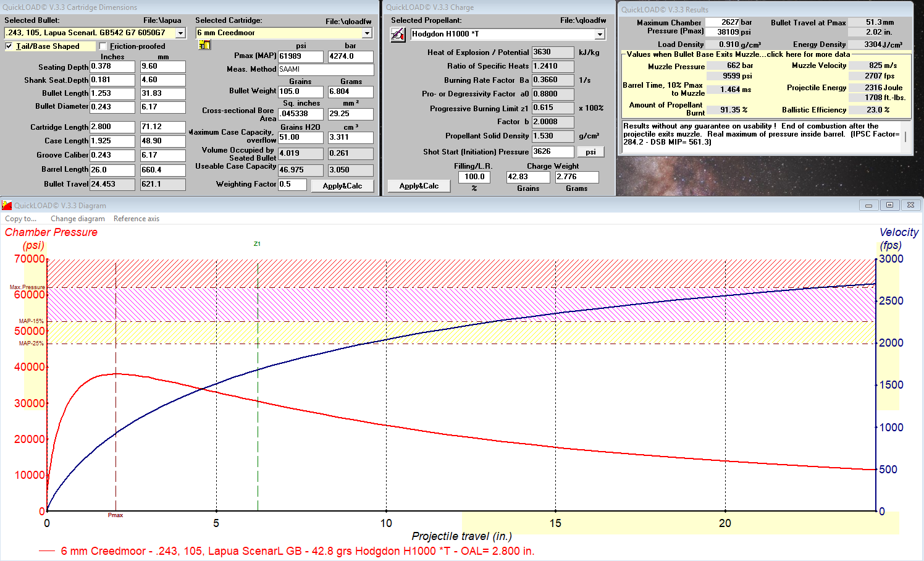Open the Reference axis menu
The width and height of the screenshot is (924, 561).
[x=136, y=219]
